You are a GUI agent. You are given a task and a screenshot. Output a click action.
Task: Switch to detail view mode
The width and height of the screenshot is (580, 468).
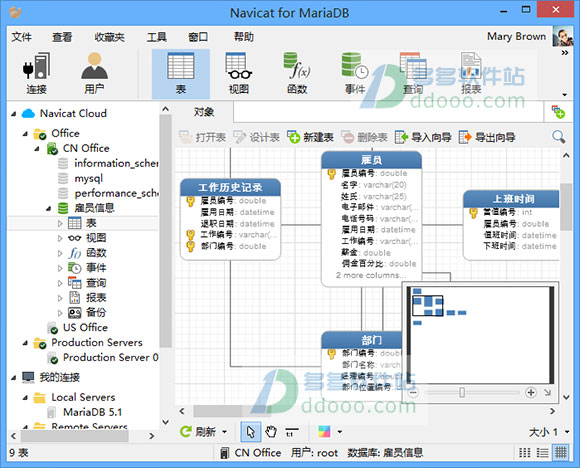pyautogui.click(x=542, y=452)
